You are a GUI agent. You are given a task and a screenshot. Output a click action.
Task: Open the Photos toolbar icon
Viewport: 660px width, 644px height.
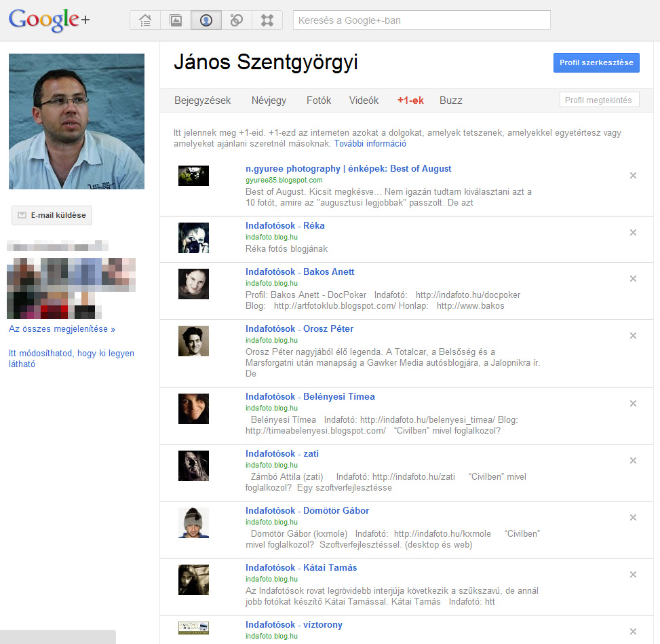pos(176,20)
